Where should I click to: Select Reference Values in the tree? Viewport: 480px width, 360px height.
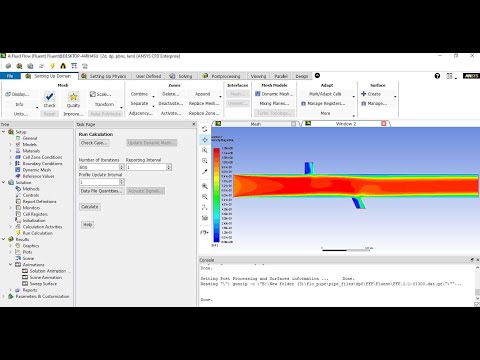point(38,176)
